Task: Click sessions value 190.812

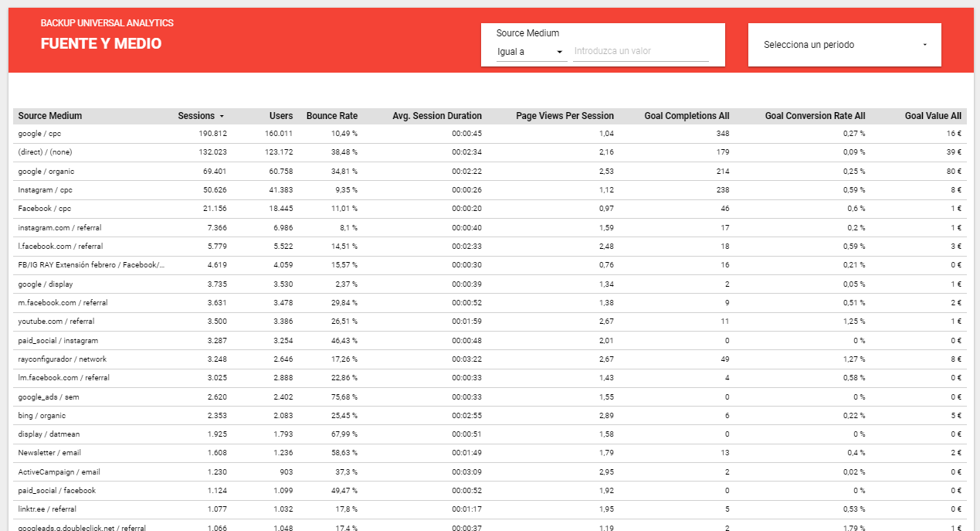Action: point(212,134)
